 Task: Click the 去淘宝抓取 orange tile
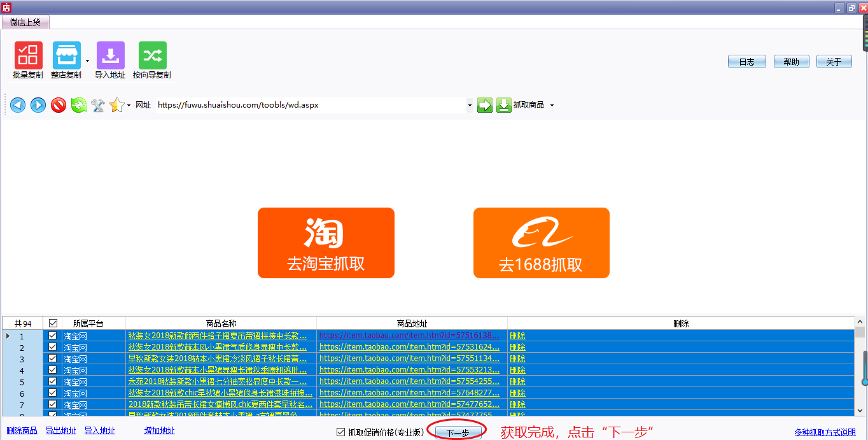326,243
